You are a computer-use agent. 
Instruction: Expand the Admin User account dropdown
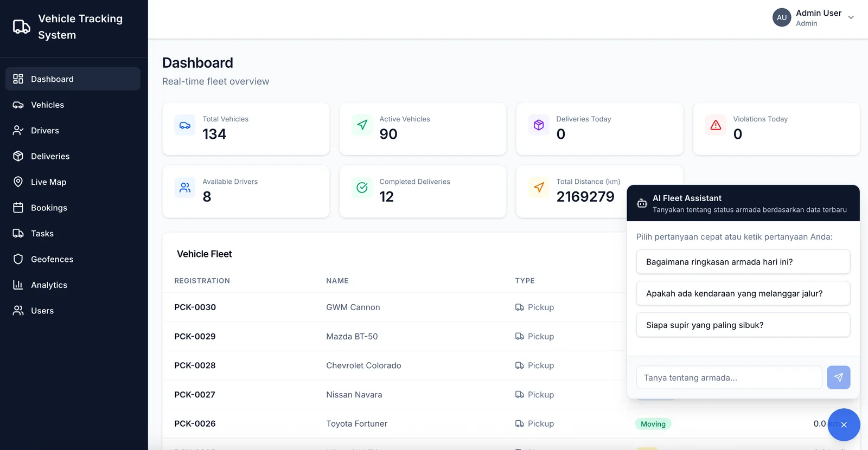[851, 17]
